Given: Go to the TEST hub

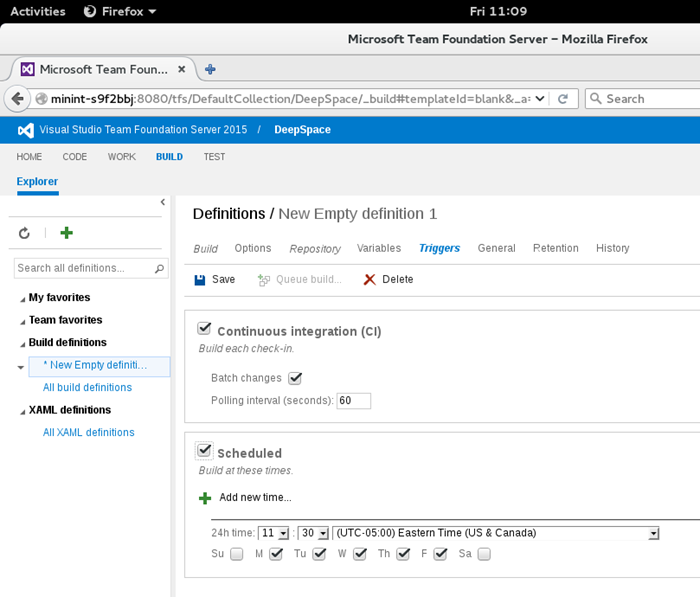Looking at the screenshot, I should click(x=214, y=157).
